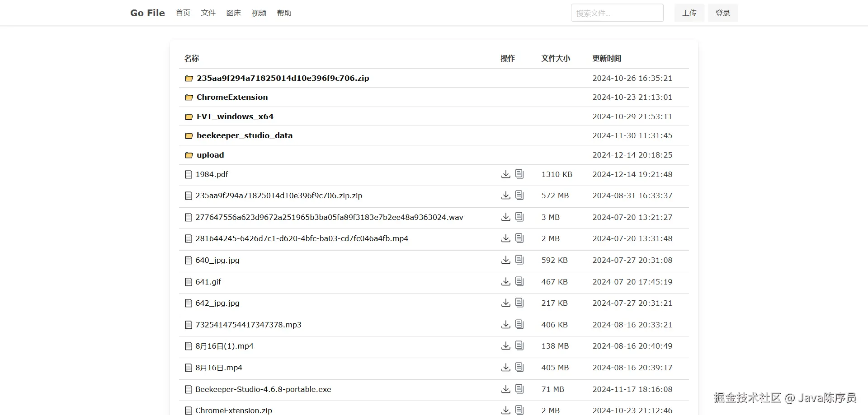Download 8月16日(1).mp4 video
This screenshot has height=415, width=868.
505,346
